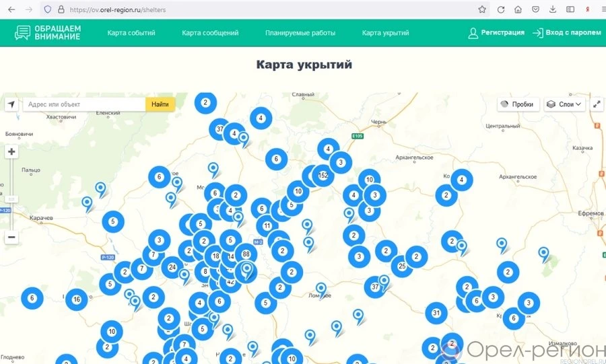This screenshot has width=606, height=364.
Task: Click the geolocation arrow icon on map
Action: point(11,104)
